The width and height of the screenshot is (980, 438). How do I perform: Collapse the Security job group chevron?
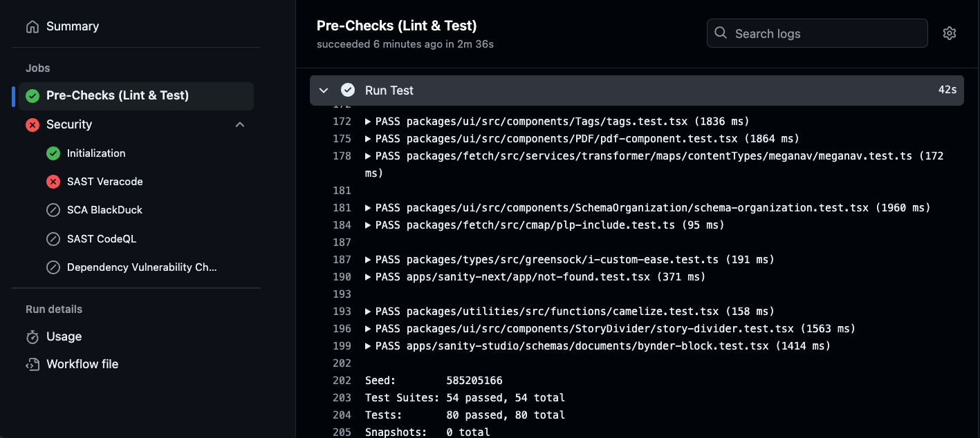(x=240, y=125)
